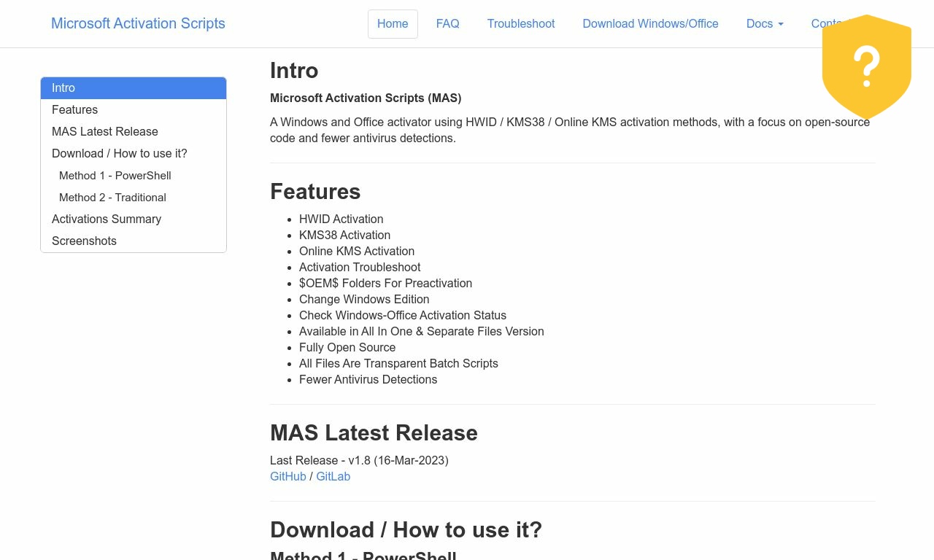The width and height of the screenshot is (934, 560).
Task: Select Features in the sidebar
Action: 74,109
